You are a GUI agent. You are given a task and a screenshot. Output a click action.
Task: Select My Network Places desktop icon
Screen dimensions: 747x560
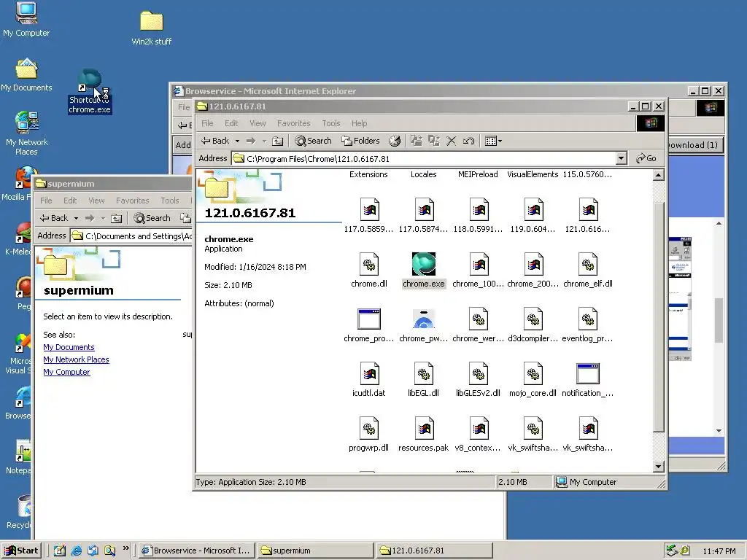27,134
